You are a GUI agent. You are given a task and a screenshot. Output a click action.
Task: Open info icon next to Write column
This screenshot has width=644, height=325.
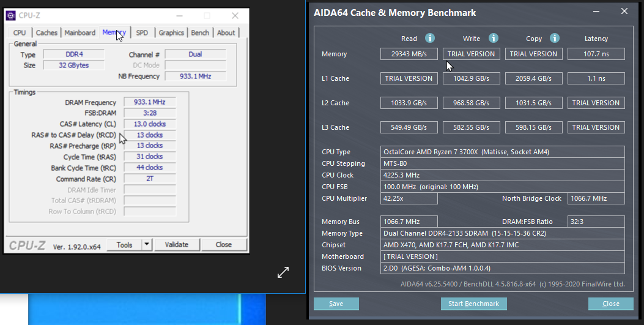(x=494, y=38)
